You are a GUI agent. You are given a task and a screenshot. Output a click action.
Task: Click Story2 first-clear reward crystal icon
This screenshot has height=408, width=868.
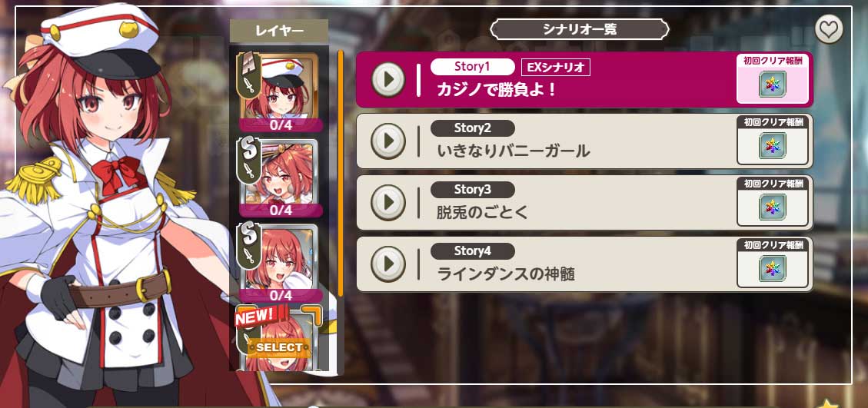click(x=772, y=145)
